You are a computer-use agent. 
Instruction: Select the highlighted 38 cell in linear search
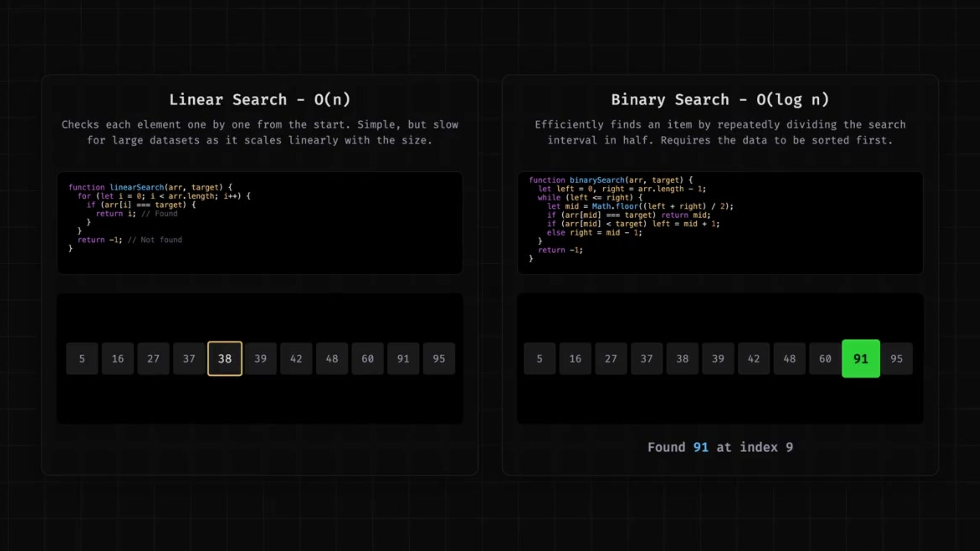[225, 358]
